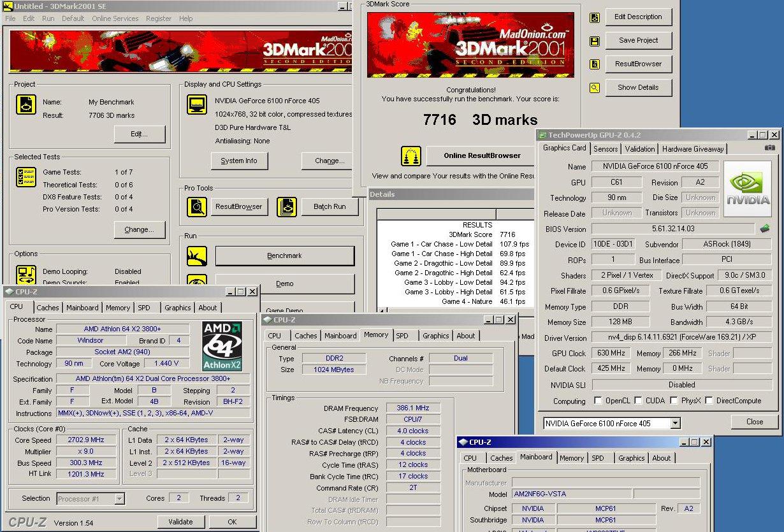
Task: Click the icon beside Edit Description
Action: tap(595, 18)
